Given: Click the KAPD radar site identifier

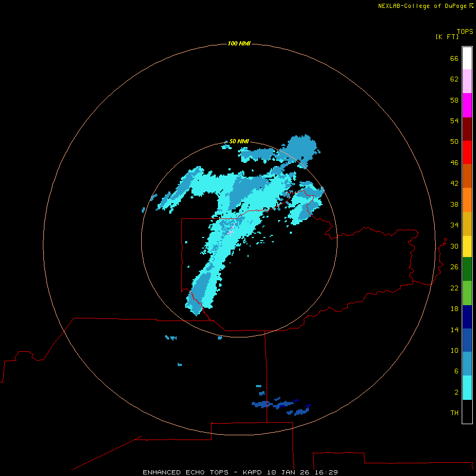Looking at the screenshot, I should click(x=253, y=472).
